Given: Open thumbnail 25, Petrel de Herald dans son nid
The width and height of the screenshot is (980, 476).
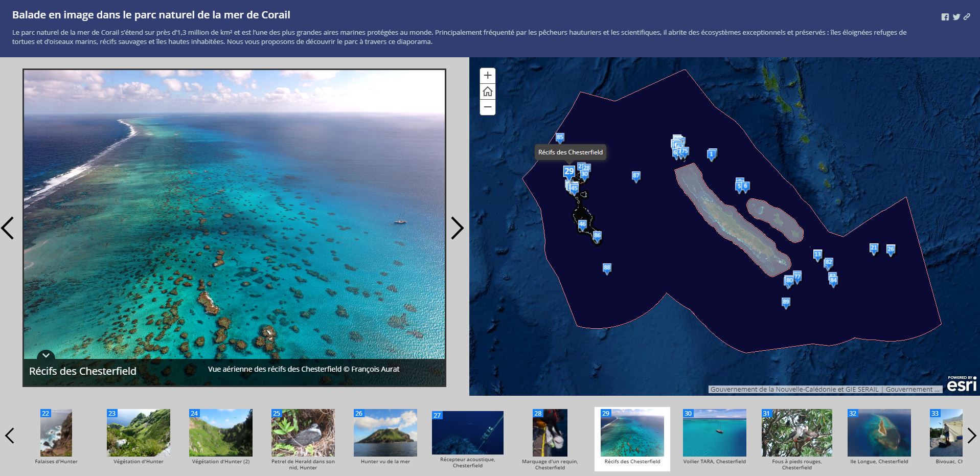Looking at the screenshot, I should (x=303, y=432).
